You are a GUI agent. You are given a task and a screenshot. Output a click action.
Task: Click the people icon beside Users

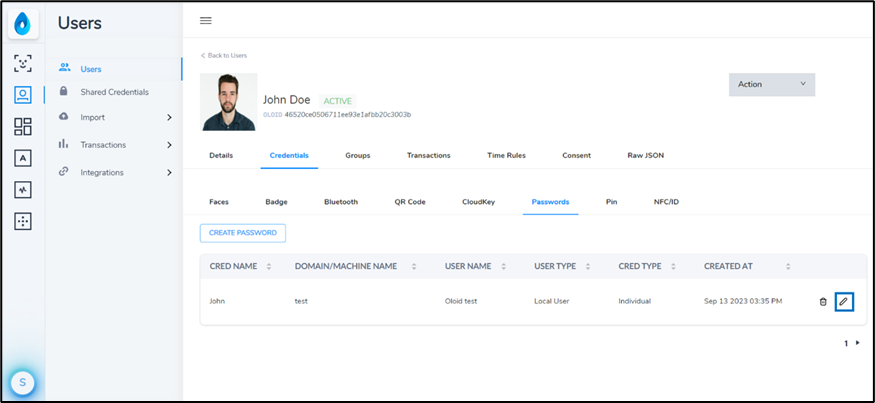[65, 68]
